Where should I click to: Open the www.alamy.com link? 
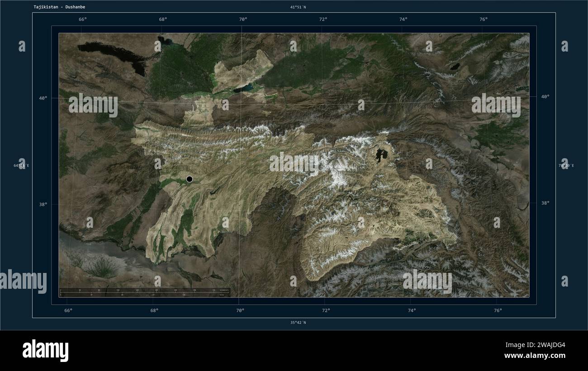click(x=535, y=356)
